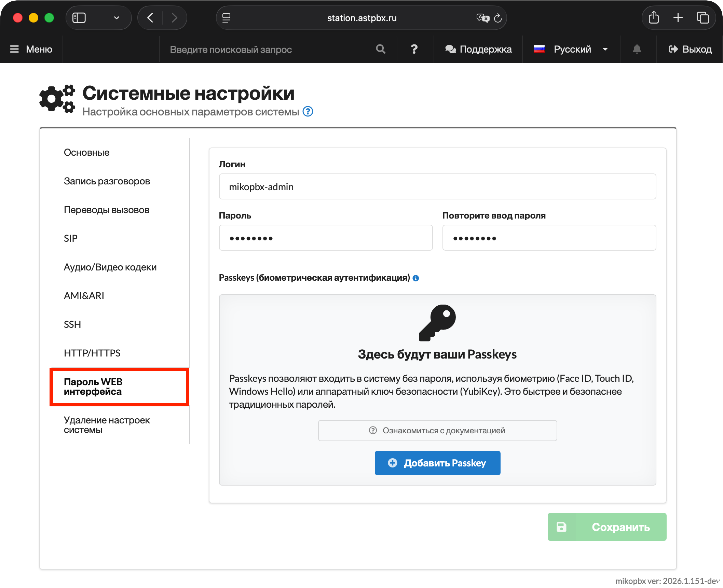The width and height of the screenshot is (723, 588).
Task: Click the search magnifier icon
Action: click(x=381, y=49)
